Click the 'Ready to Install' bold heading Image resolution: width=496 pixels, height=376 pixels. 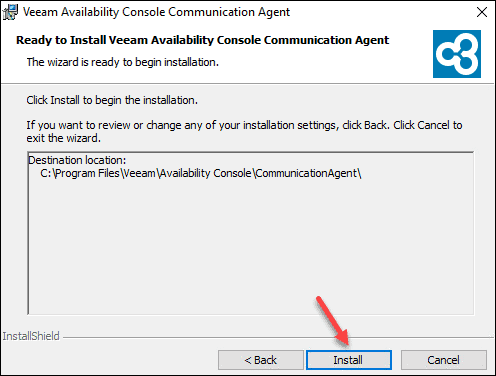point(202,40)
